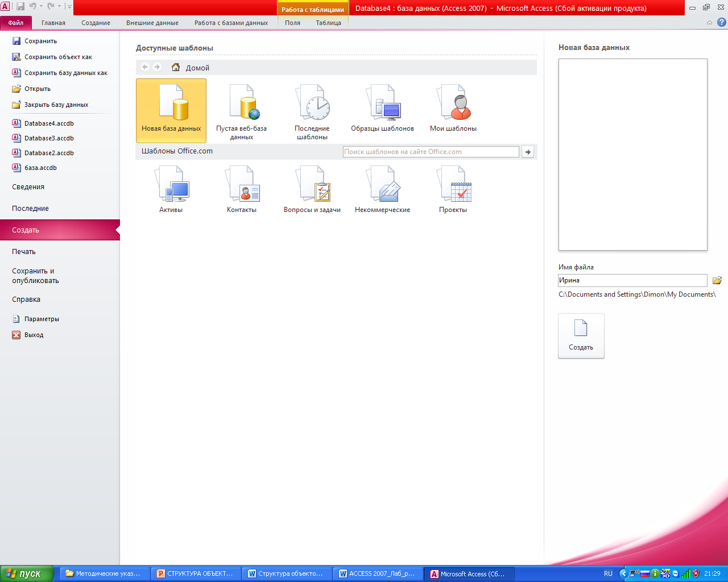Viewport: 728px width, 582px height.
Task: Click the new database preview pane
Action: pos(632,155)
